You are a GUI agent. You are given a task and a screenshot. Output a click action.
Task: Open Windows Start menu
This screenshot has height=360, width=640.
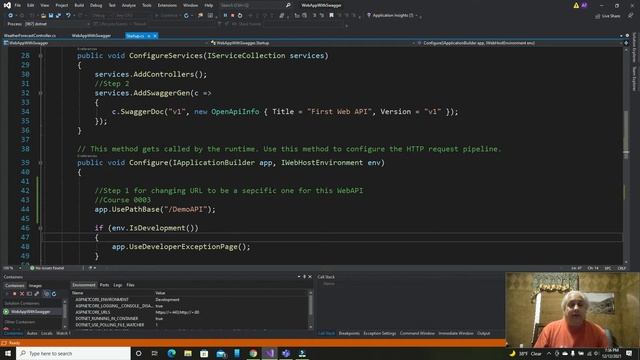pyautogui.click(x=8, y=353)
